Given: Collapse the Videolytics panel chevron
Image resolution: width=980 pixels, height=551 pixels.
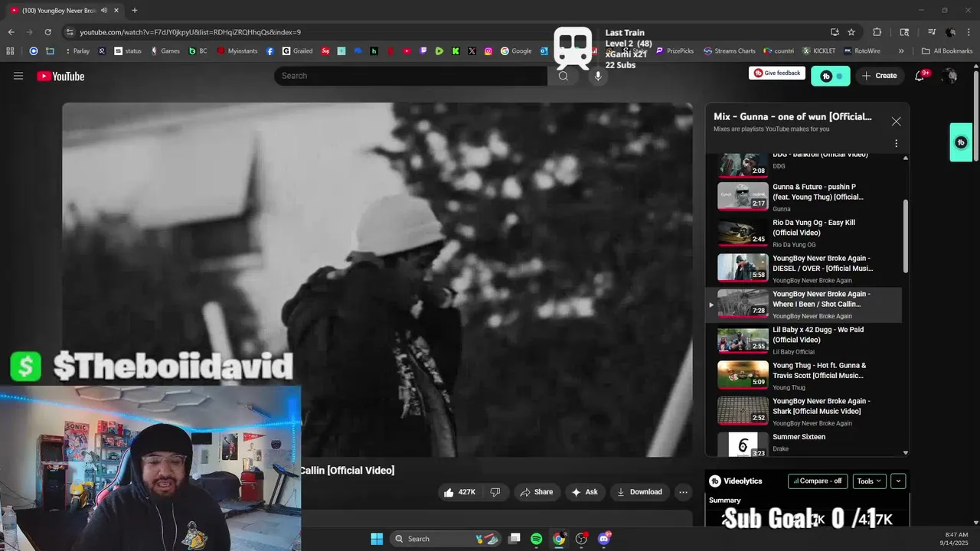Looking at the screenshot, I should tap(899, 481).
